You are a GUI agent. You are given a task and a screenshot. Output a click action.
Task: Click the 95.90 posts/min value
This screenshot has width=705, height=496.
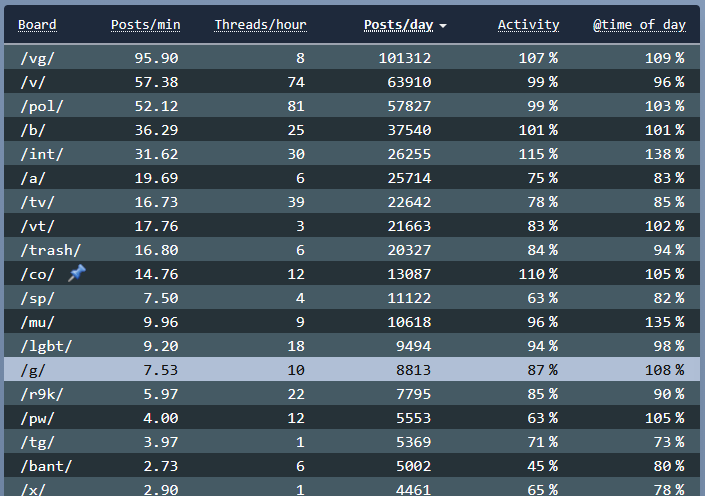156,58
